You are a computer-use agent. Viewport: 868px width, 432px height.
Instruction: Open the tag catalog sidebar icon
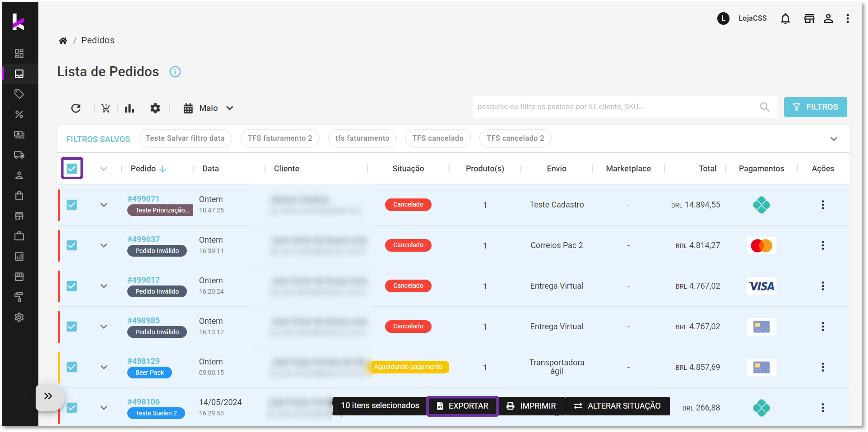tap(19, 94)
